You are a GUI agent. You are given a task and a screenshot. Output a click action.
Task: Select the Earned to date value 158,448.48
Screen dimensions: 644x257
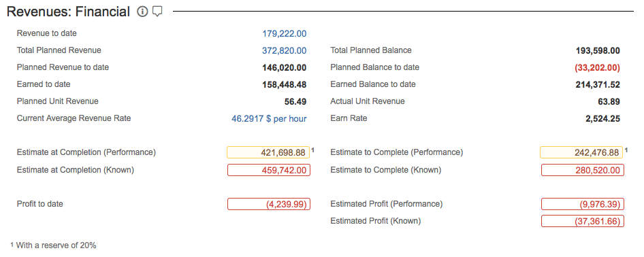284,85
